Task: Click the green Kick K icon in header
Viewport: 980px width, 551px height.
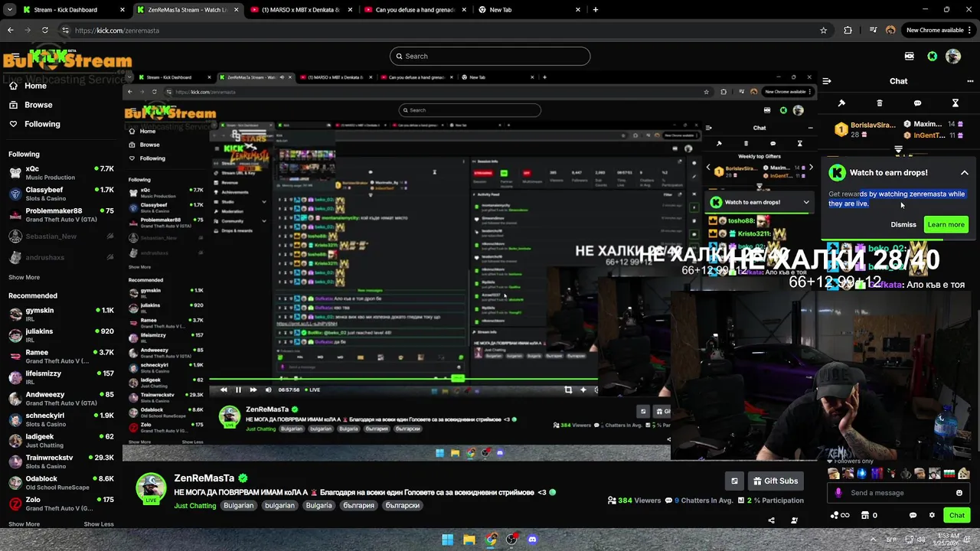Action: tap(932, 56)
